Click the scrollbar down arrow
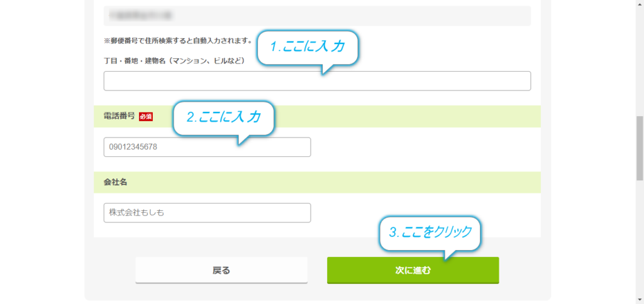Viewport: 644px width, 304px height. coord(640,300)
